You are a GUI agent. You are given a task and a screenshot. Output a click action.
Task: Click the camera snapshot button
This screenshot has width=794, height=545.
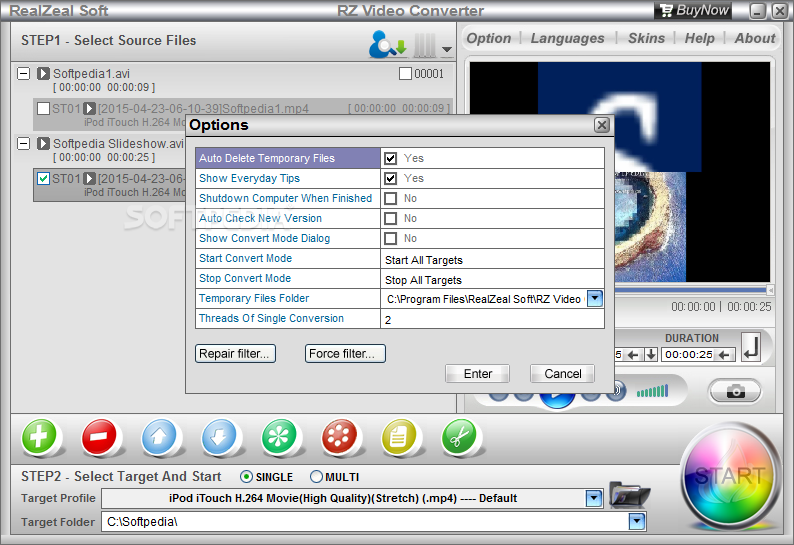pyautogui.click(x=735, y=391)
